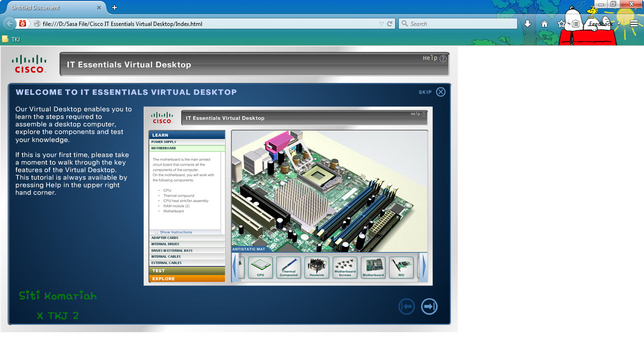The height and width of the screenshot is (343, 644).
Task: Switch to the EXPLORE tab
Action: click(187, 278)
